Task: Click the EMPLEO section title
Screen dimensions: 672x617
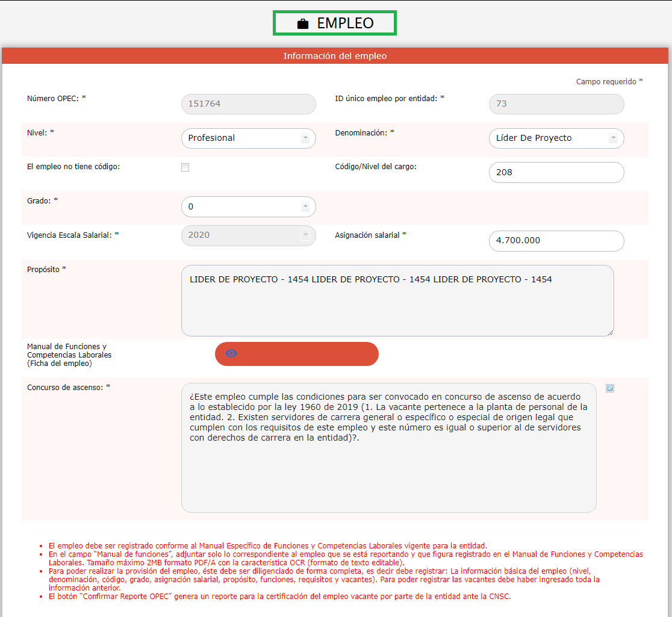Action: click(x=345, y=23)
